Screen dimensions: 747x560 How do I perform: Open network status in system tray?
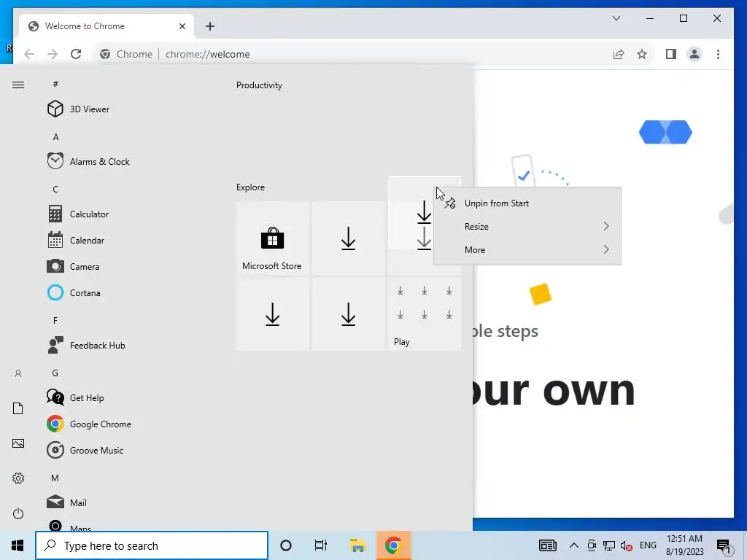[x=609, y=545]
